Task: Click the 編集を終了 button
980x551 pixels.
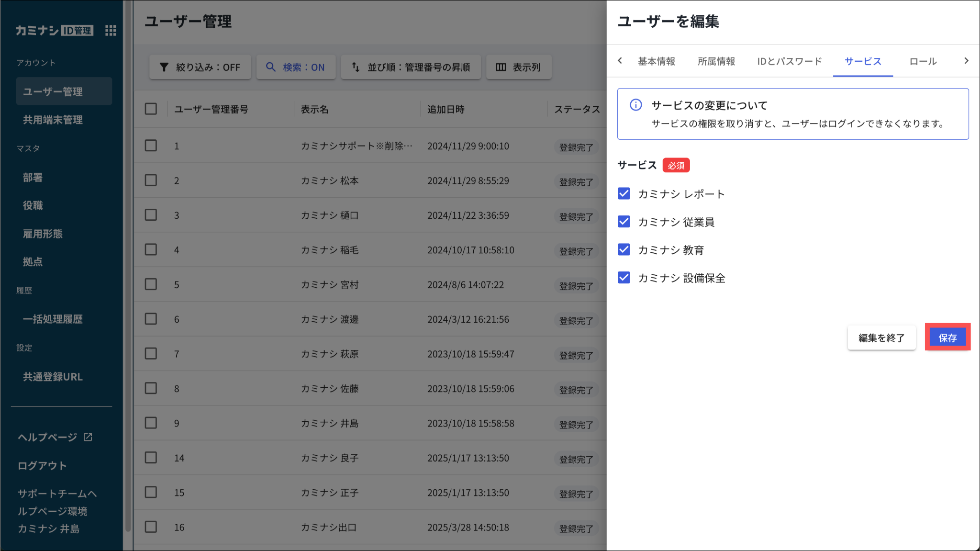Action: pos(881,337)
